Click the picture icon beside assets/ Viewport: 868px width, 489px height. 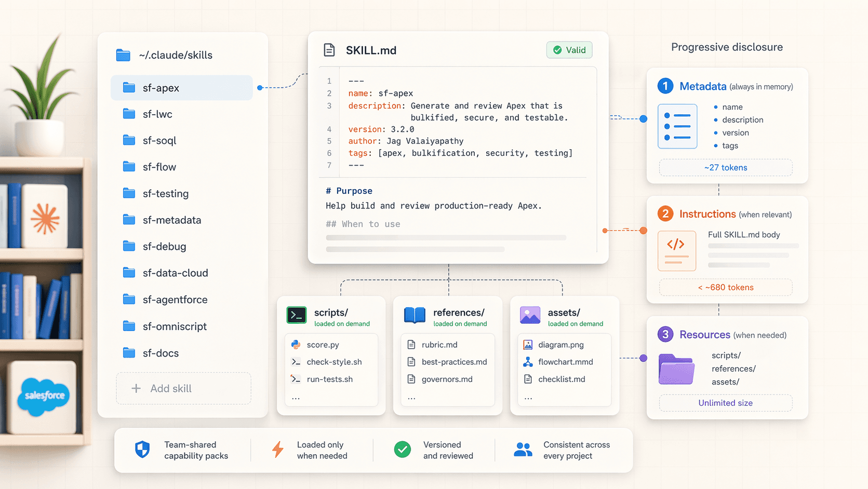click(x=530, y=315)
